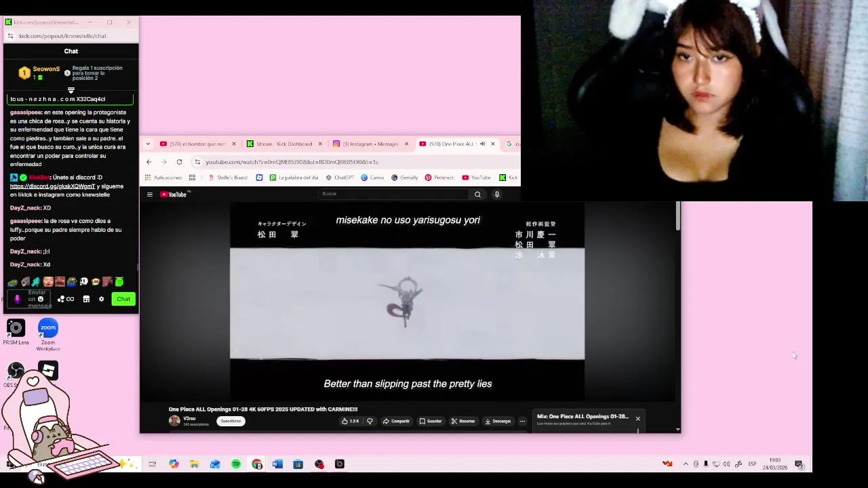The image size is (868, 488).
Task: Click SeowonS top gifter entry
Action: point(39,73)
